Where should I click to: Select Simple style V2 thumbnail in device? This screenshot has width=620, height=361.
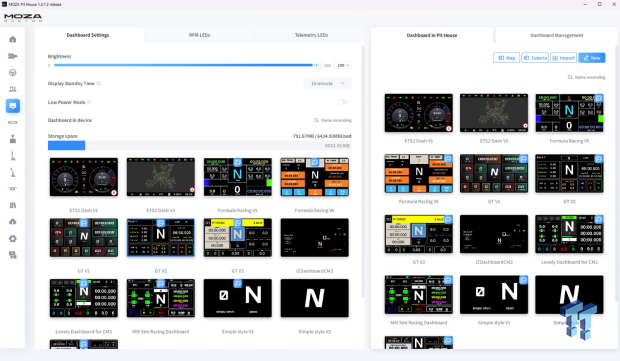[315, 298]
